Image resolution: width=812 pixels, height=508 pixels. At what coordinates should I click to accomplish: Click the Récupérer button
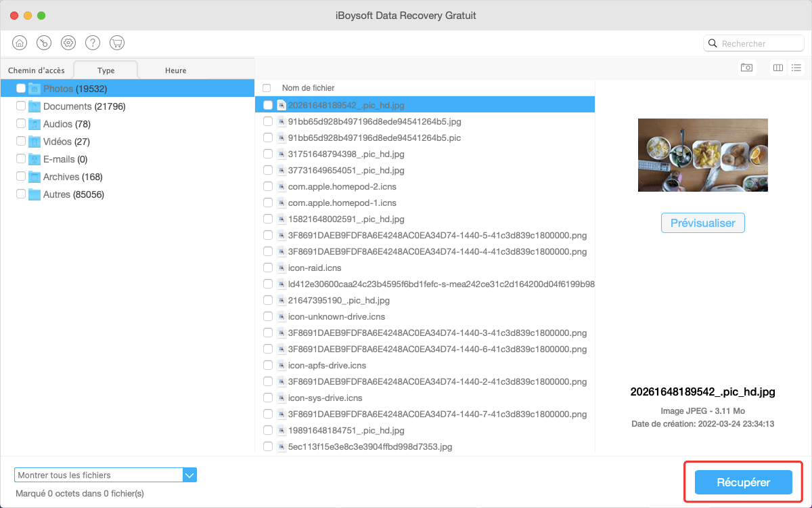point(743,482)
